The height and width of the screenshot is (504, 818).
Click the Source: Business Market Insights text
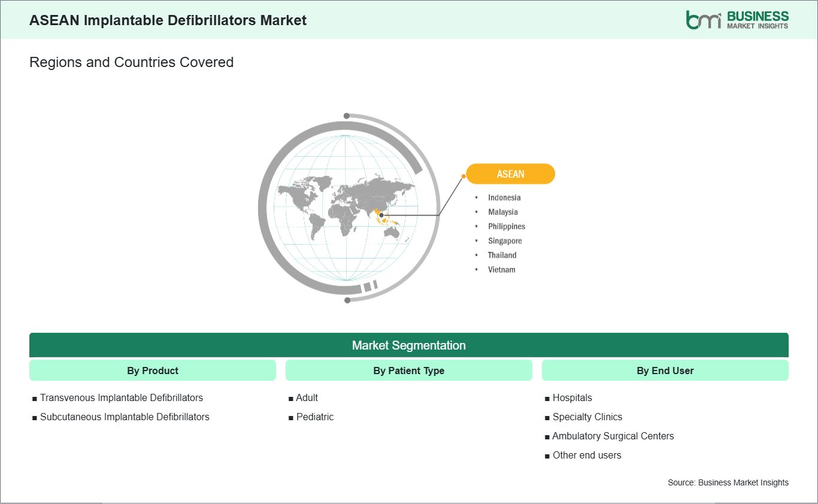coord(728,482)
